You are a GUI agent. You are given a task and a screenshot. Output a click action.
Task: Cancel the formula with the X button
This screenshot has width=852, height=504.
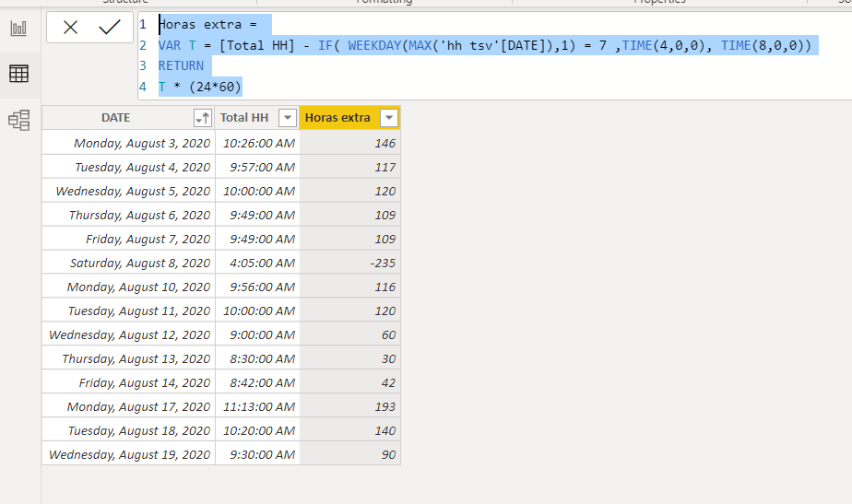(x=70, y=27)
